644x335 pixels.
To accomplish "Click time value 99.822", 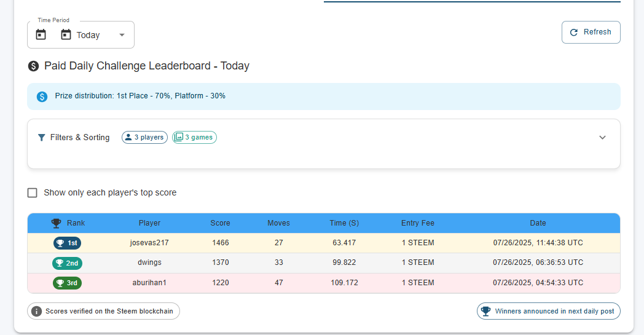I will (x=344, y=262).
